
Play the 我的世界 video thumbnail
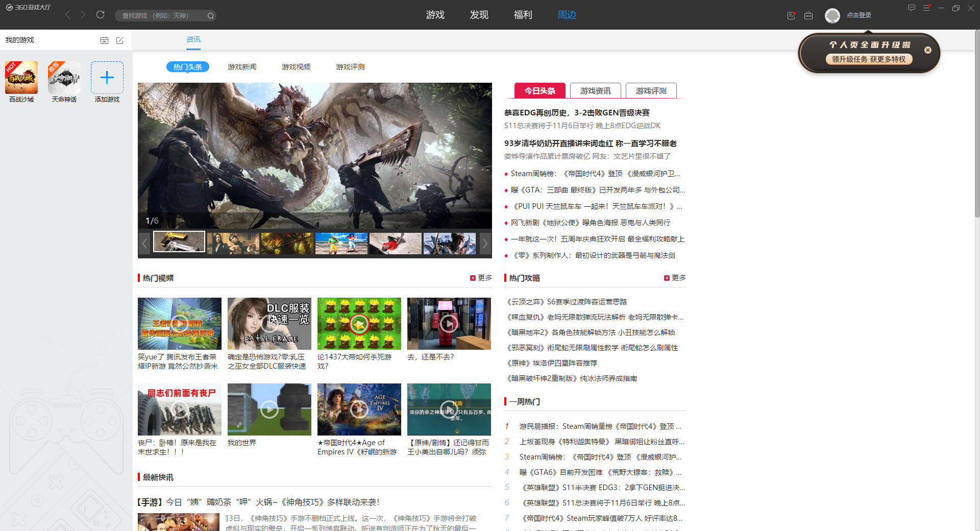269,409
